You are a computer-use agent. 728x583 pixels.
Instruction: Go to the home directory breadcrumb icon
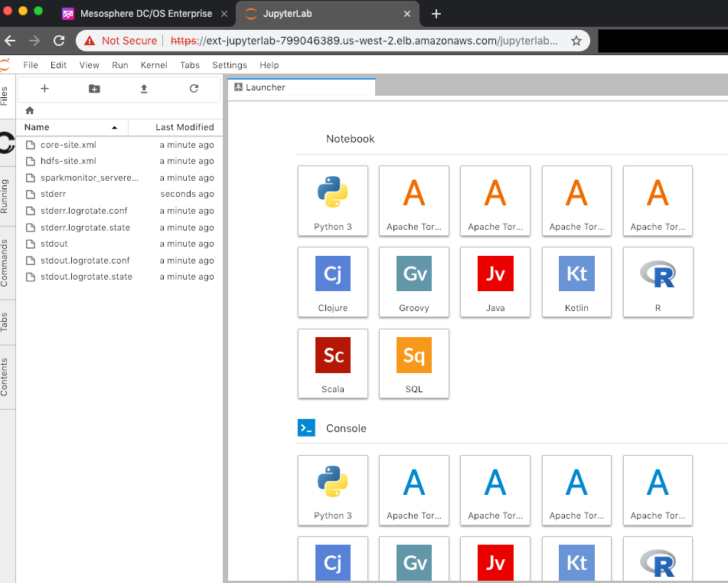[x=30, y=110]
